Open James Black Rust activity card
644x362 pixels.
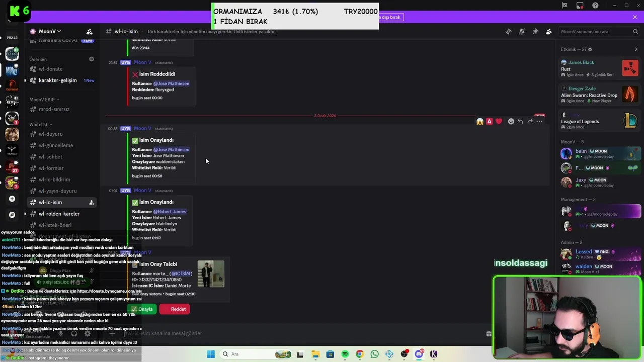click(600, 68)
